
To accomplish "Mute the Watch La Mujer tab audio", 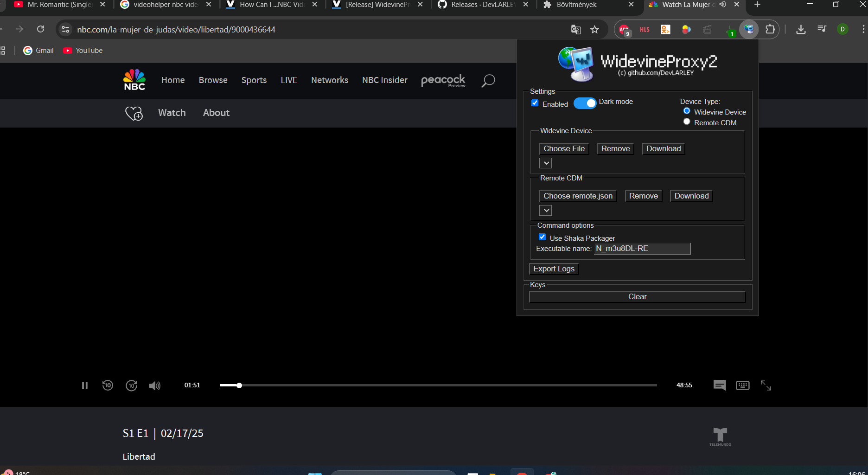I will tap(722, 5).
